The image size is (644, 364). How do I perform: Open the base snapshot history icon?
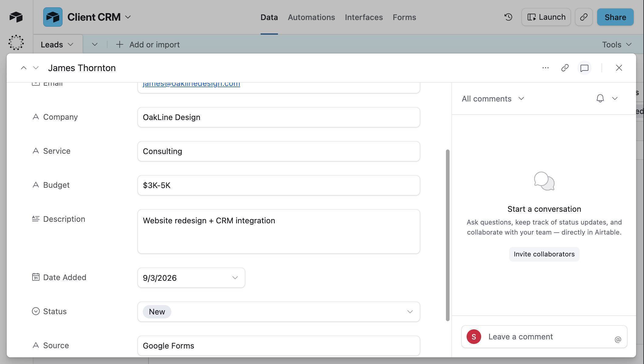click(x=508, y=17)
